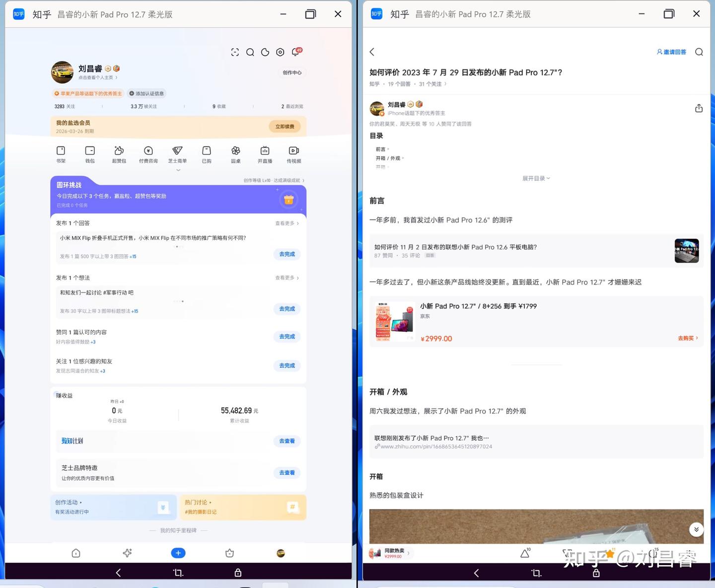Click 去查看 for 芝士品牌特邀
Screen dimensions: 715x588
point(287,473)
